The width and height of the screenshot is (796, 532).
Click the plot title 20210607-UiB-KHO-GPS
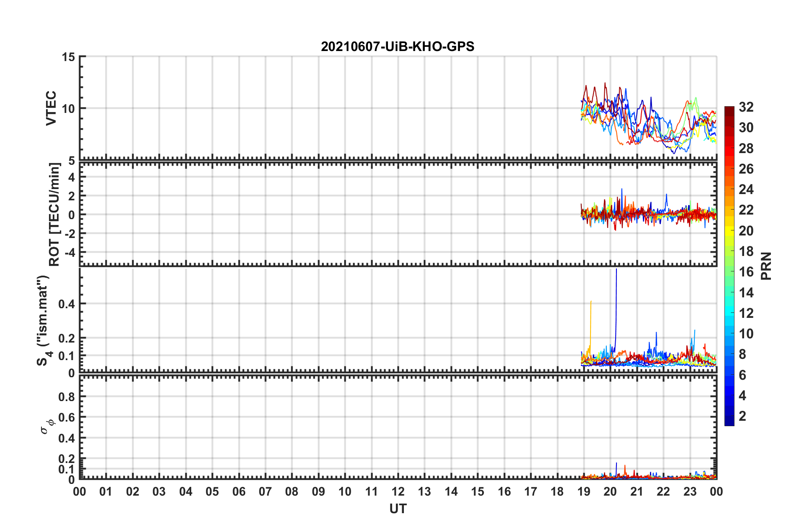pos(398,46)
